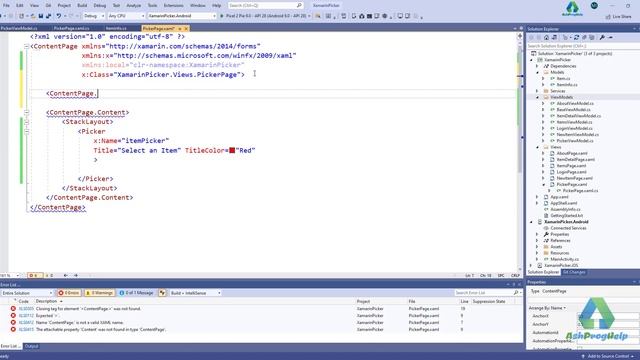640x360 pixels.
Task: Click the navigate backward arrow below the editor
Action: pos(66,276)
